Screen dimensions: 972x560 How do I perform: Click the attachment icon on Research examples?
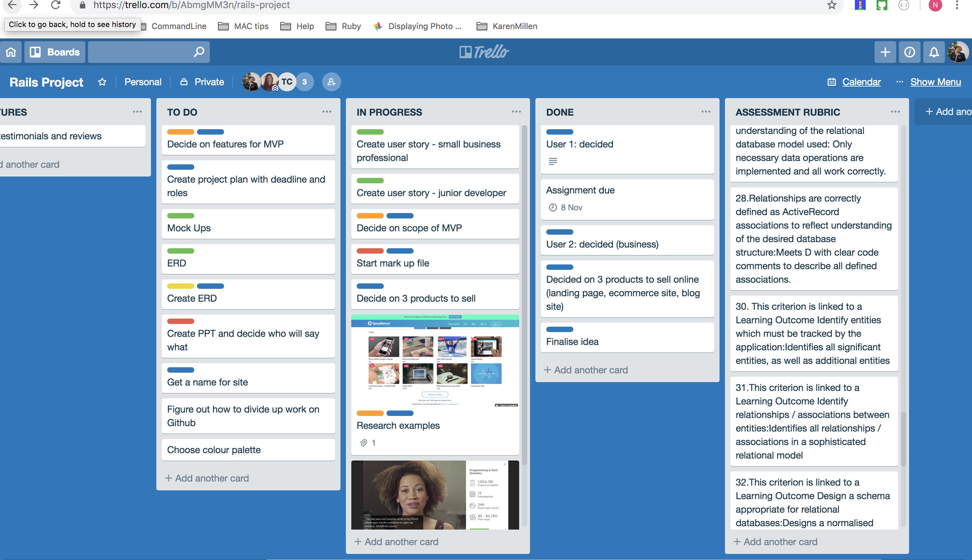[363, 443]
